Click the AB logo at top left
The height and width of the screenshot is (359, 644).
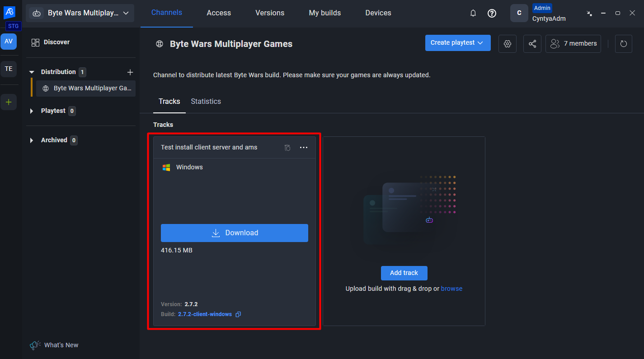click(9, 13)
